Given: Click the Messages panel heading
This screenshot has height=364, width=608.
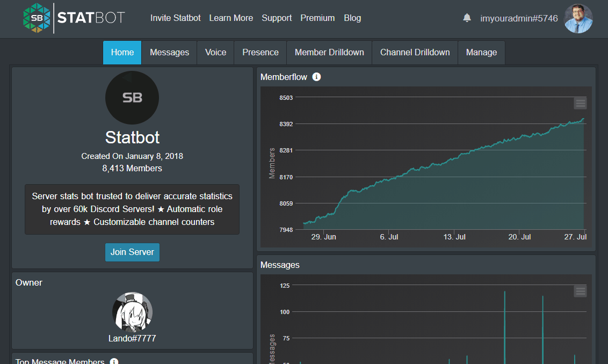Looking at the screenshot, I should [280, 265].
